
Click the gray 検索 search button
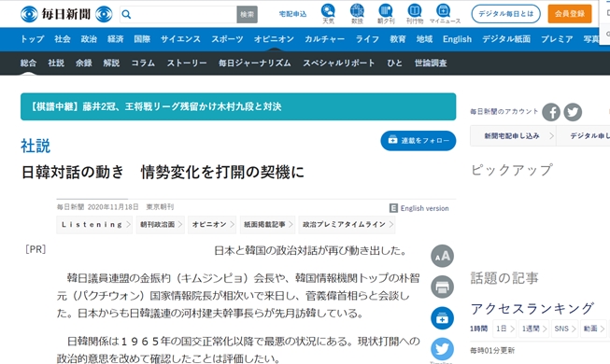point(247,14)
